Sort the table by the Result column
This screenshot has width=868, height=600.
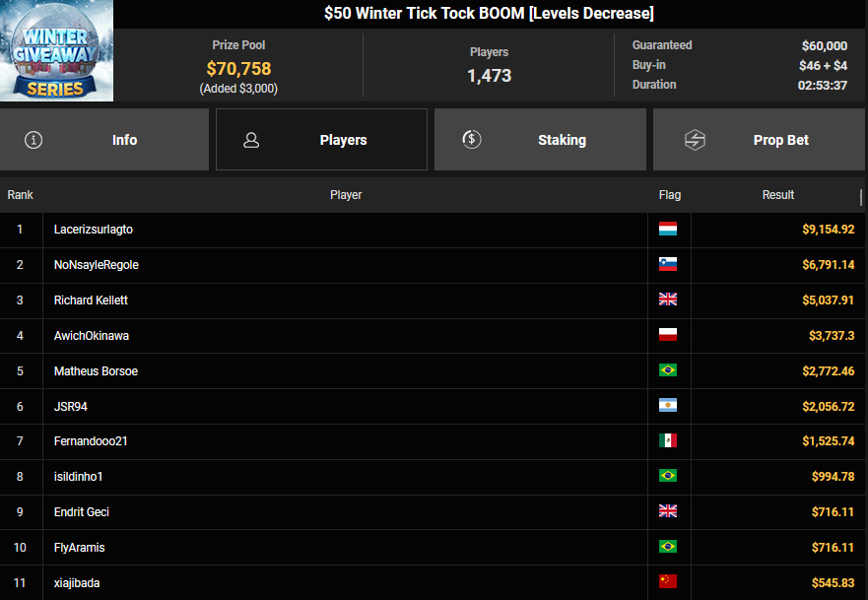[777, 195]
